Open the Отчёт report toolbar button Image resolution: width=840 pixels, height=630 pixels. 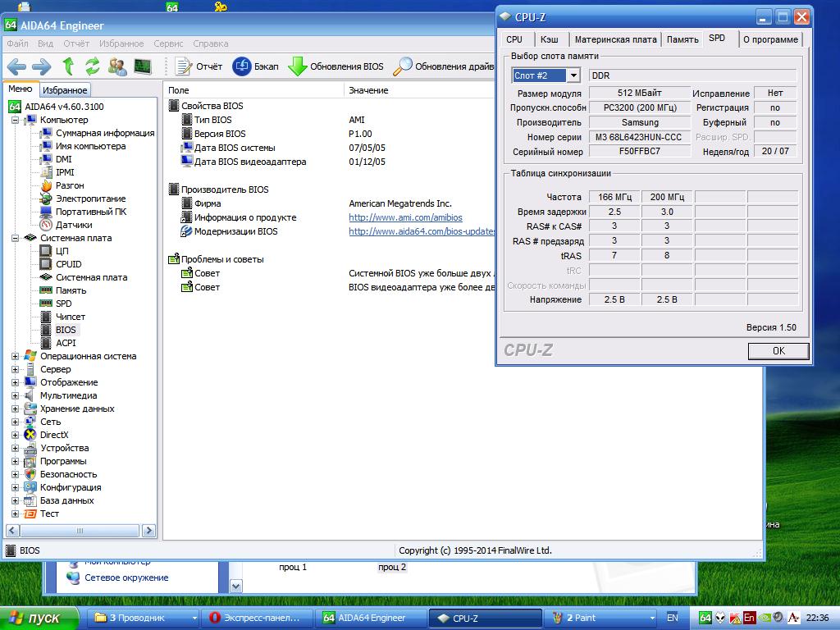pyautogui.click(x=199, y=66)
